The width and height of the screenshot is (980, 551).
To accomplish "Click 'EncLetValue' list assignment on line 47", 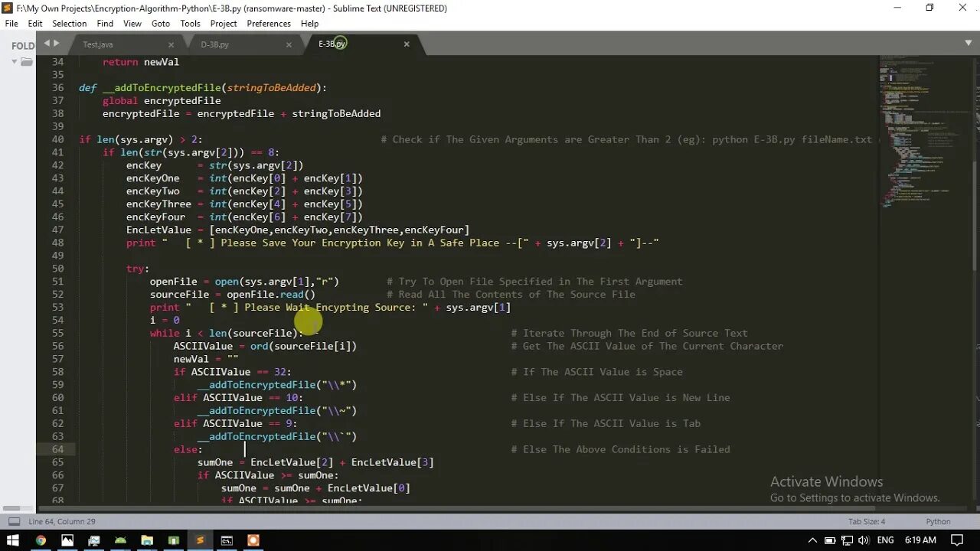I will click(298, 230).
